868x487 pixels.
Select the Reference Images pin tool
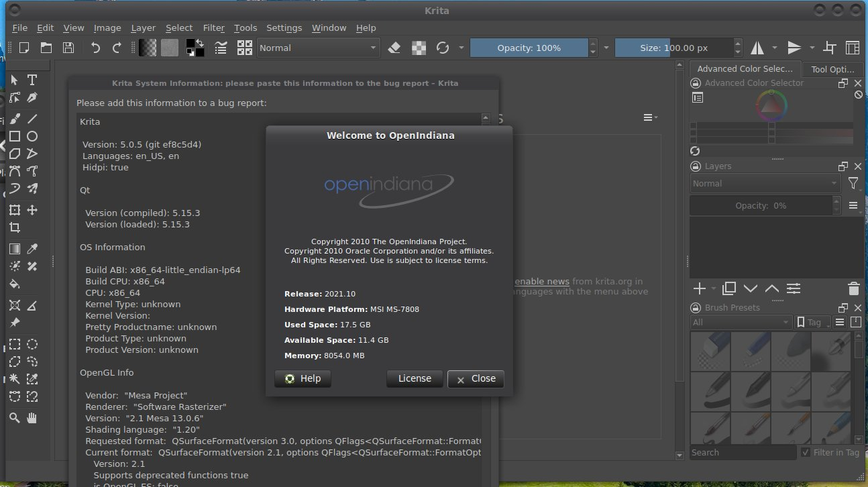coord(14,323)
